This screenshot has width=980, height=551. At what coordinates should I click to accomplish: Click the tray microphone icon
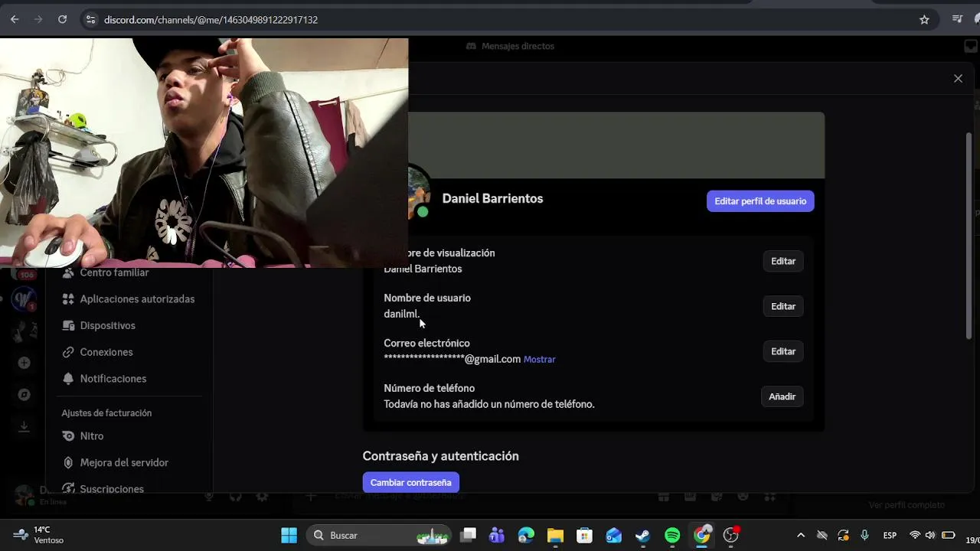tap(864, 536)
